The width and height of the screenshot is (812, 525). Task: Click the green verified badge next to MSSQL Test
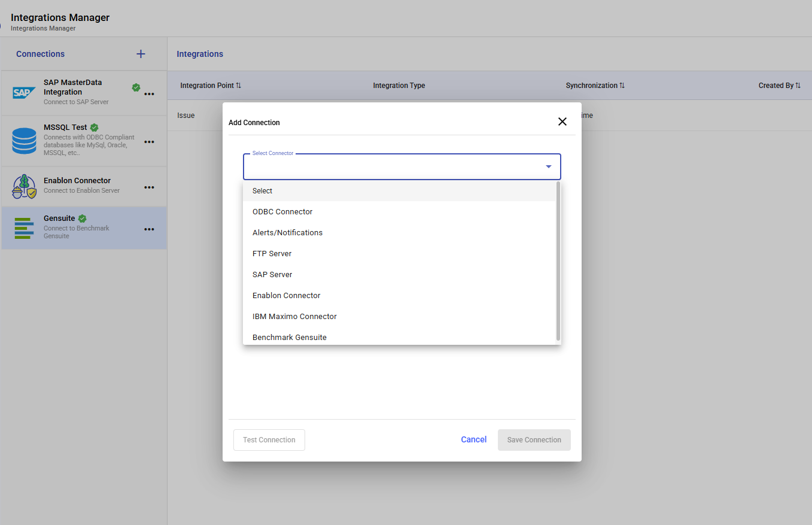(94, 128)
